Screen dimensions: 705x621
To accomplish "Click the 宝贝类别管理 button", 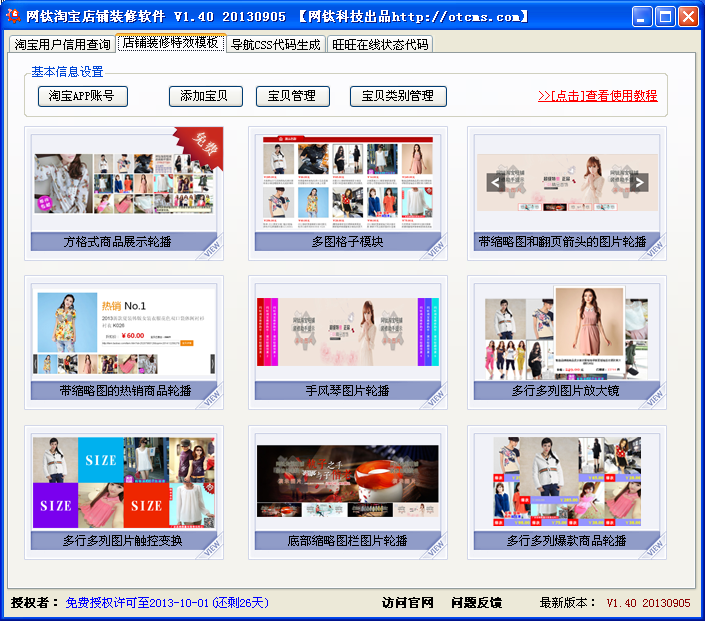I will click(x=398, y=96).
